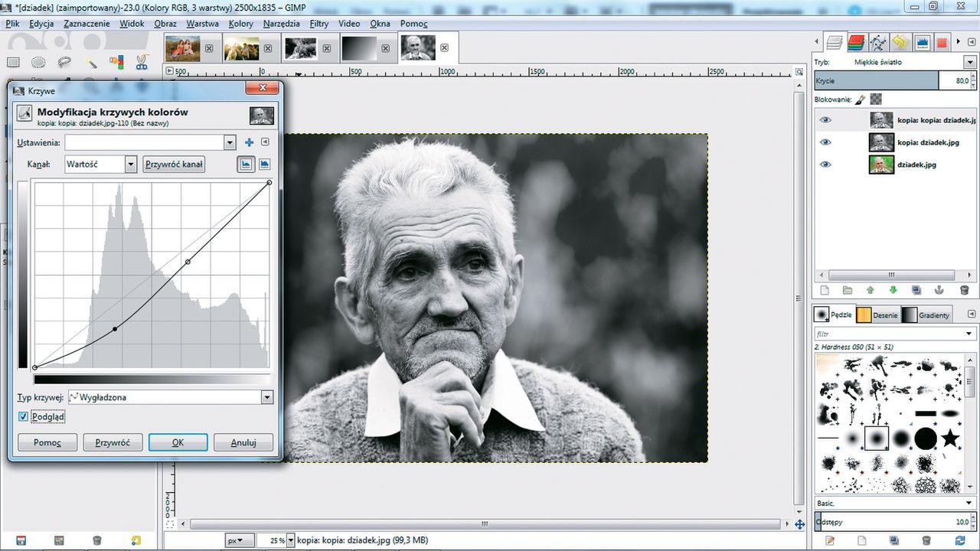Select the Ellipse Select tool
This screenshot has height=551, width=980.
(x=38, y=62)
